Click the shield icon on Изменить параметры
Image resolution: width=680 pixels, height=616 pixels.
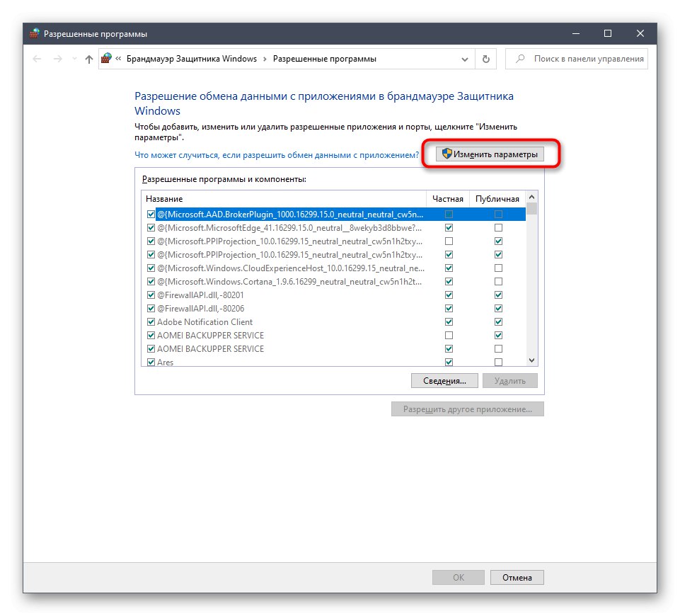tap(446, 153)
